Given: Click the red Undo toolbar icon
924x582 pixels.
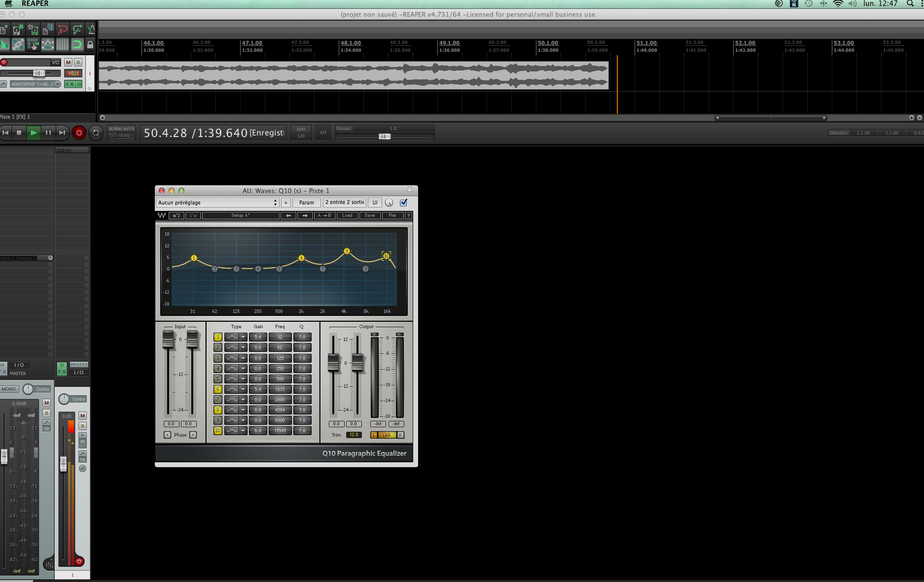Looking at the screenshot, I should tap(63, 30).
